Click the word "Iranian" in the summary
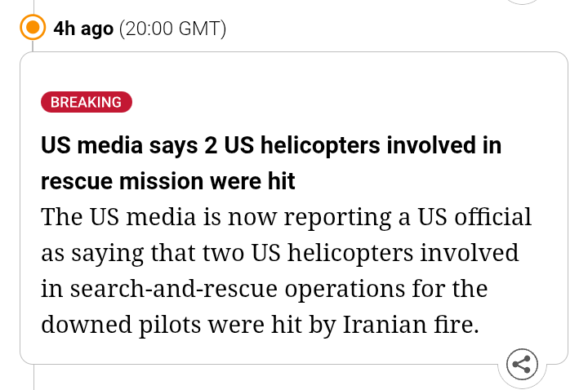Image resolution: width=588 pixels, height=390 pixels. pyautogui.click(x=384, y=324)
